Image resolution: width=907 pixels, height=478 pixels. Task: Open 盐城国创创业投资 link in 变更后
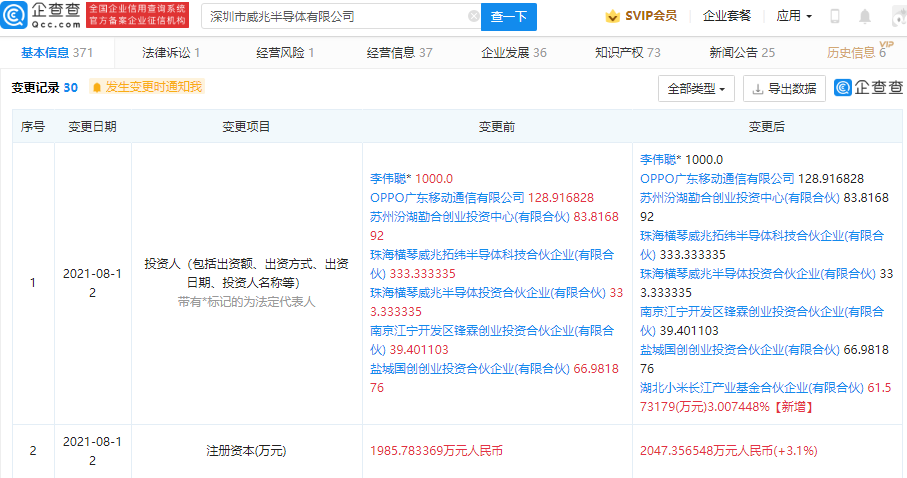click(740, 350)
